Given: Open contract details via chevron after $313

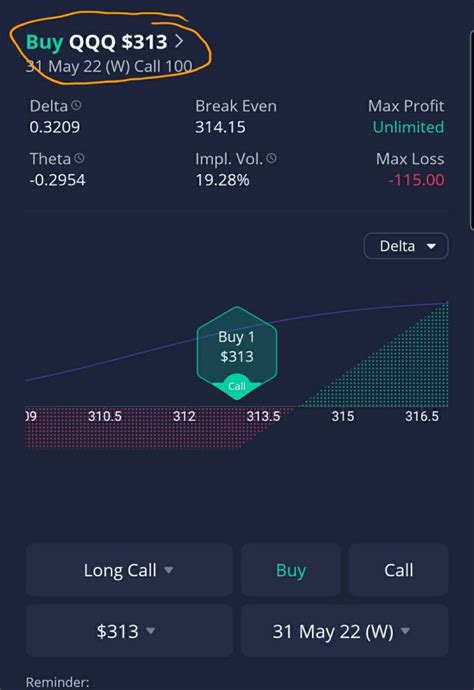Looking at the screenshot, I should 179,41.
